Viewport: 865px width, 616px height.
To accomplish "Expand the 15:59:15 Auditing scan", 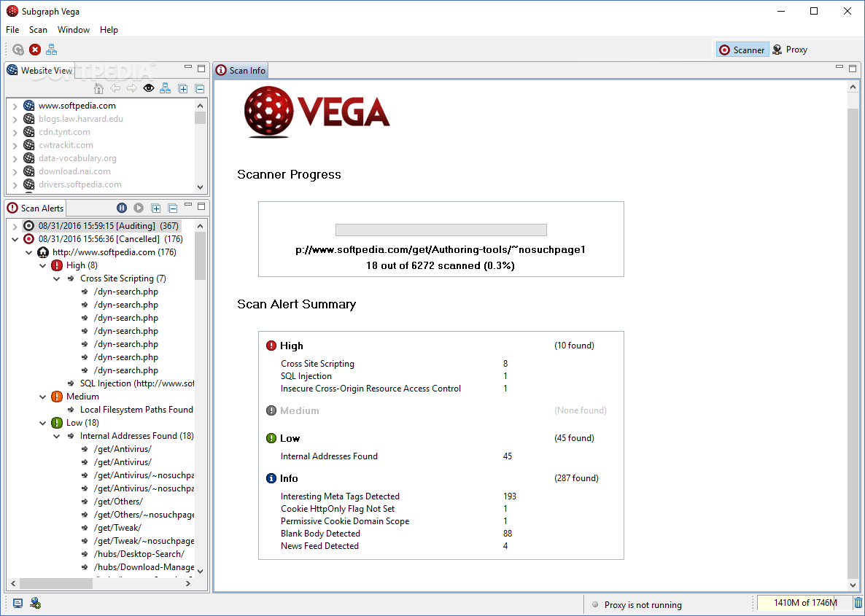I will coord(15,226).
